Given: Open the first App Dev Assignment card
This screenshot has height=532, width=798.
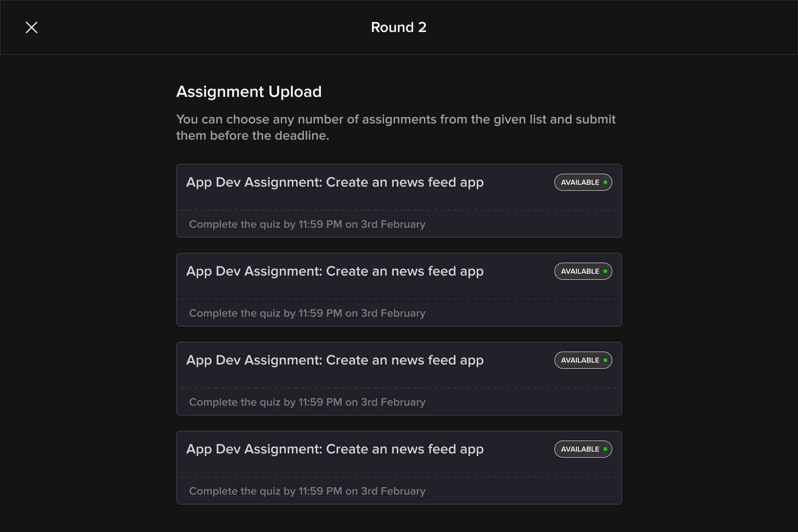Looking at the screenshot, I should (x=399, y=201).
